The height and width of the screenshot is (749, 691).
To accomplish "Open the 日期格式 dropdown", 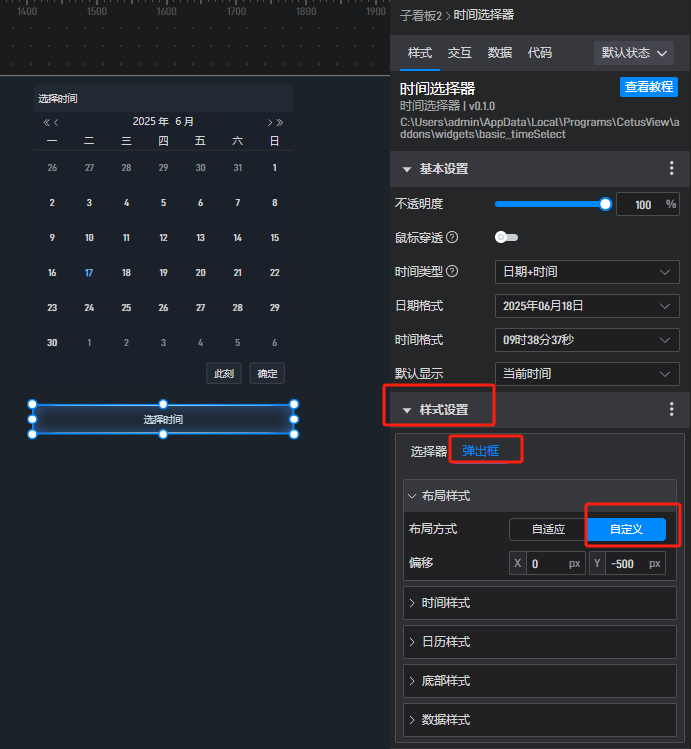I will coord(587,306).
